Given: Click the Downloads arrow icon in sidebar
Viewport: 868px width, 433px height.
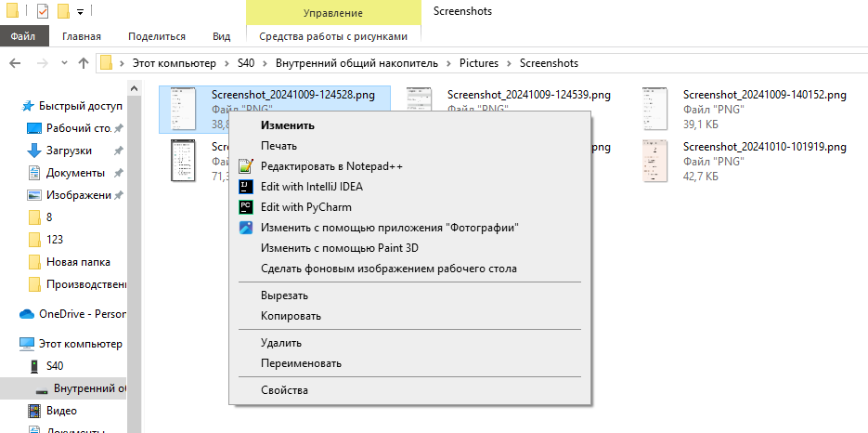Looking at the screenshot, I should coord(34,151).
